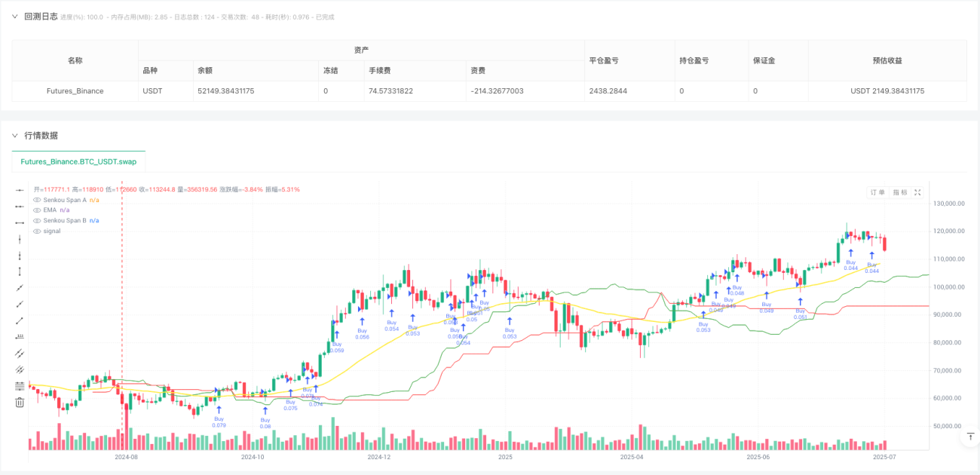The image size is (980, 475).
Task: Hide the Senkou Span B line
Action: pos(37,220)
